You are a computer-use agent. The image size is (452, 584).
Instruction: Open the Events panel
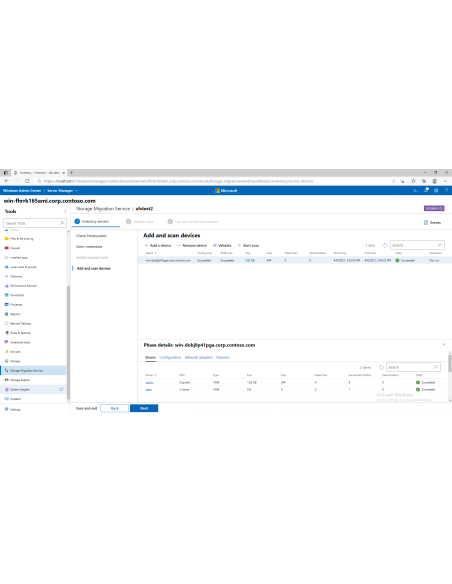pos(432,222)
